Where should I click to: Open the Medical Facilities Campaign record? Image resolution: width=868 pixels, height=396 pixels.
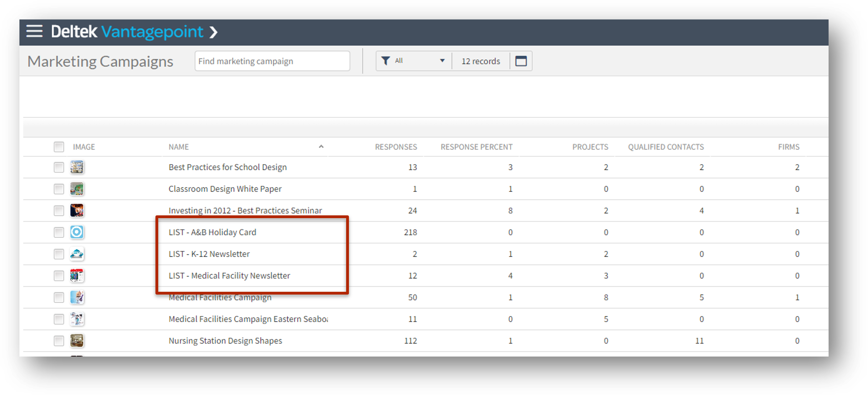click(x=220, y=297)
